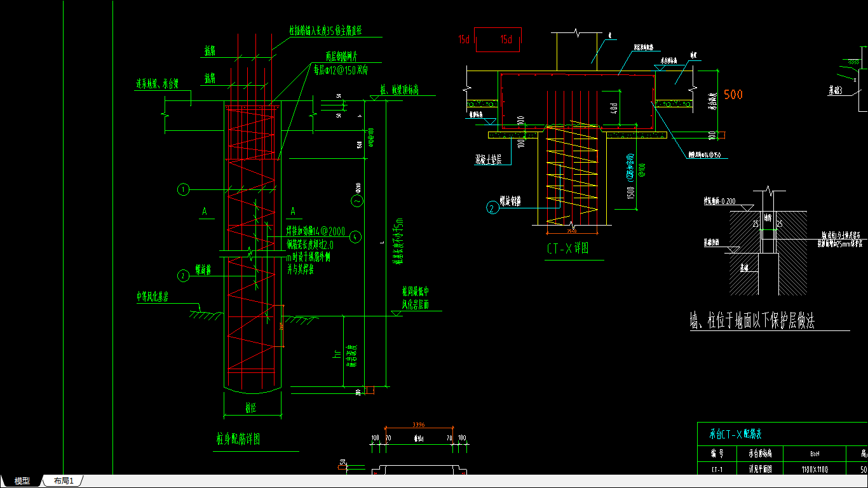Click the 1100X1100 table cell
868x488 pixels.
814,470
